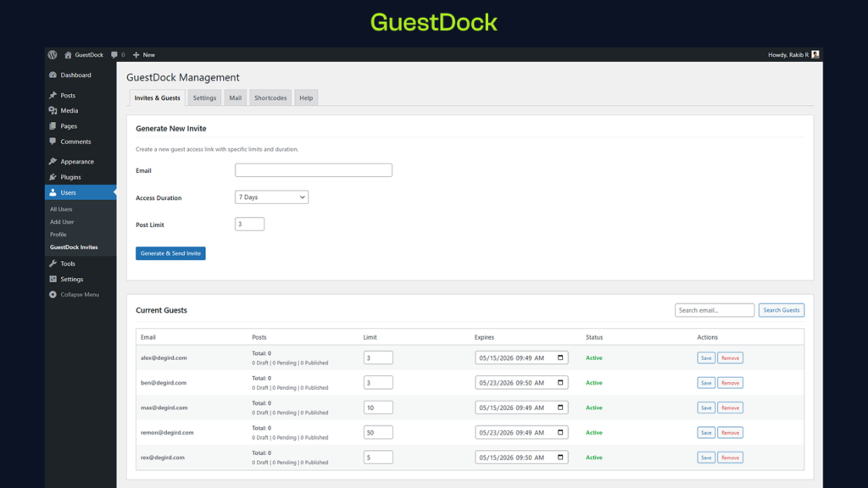
Task: Save changes for rex@degird.com
Action: click(x=706, y=457)
